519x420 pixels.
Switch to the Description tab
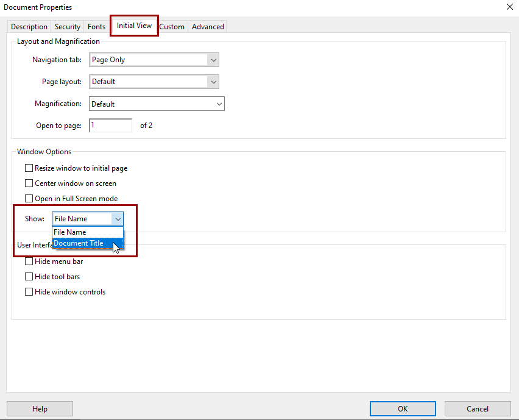29,26
